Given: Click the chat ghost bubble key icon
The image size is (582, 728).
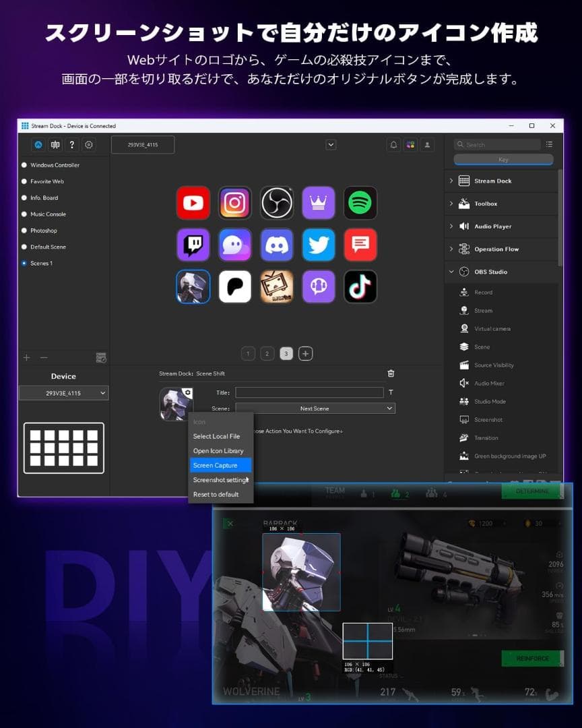Looking at the screenshot, I should click(x=235, y=245).
